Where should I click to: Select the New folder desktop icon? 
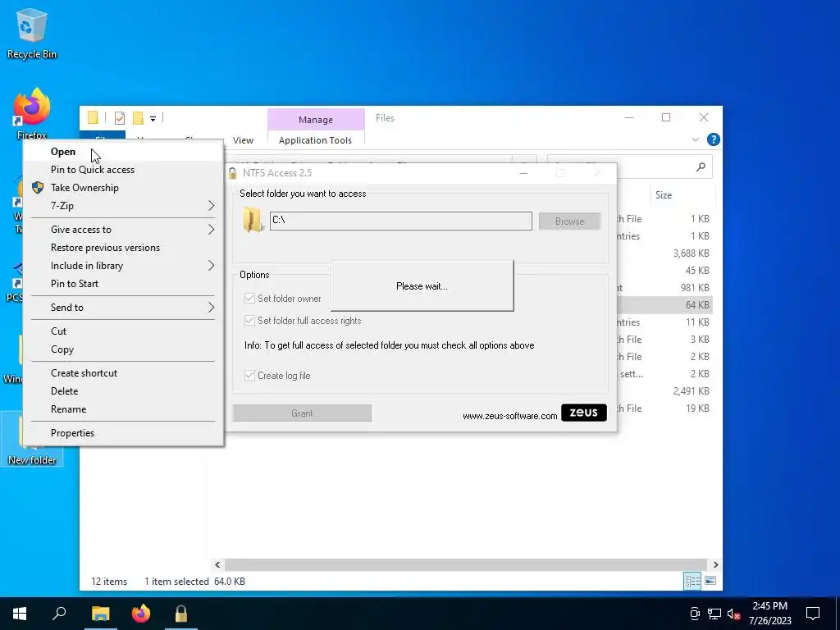pos(32,441)
